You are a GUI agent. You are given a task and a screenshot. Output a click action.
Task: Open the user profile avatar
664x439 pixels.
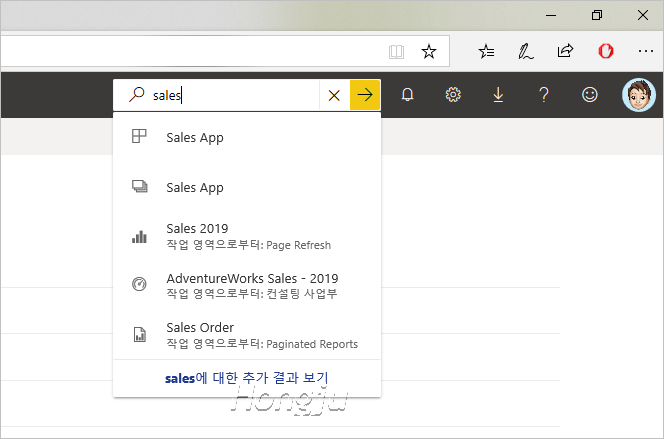(639, 95)
